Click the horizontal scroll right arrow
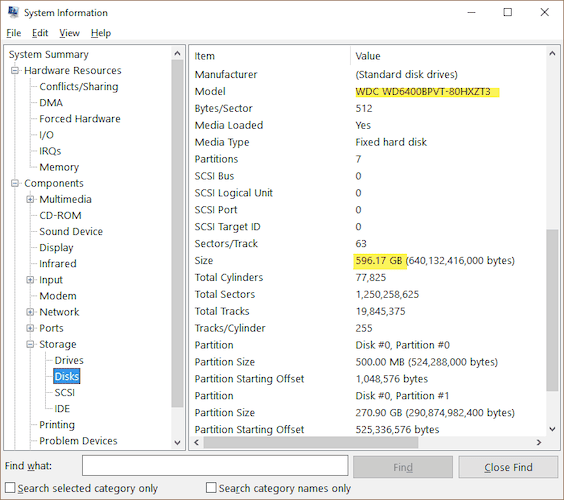 (539, 442)
